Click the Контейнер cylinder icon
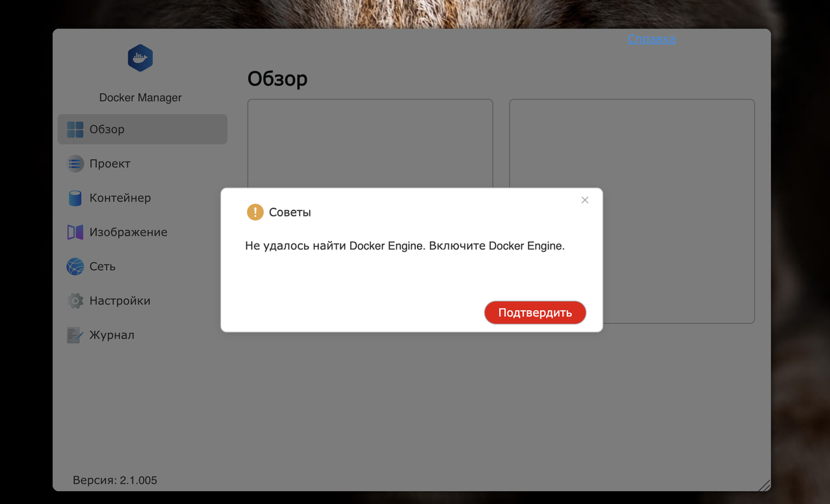This screenshot has height=504, width=830. [x=75, y=198]
